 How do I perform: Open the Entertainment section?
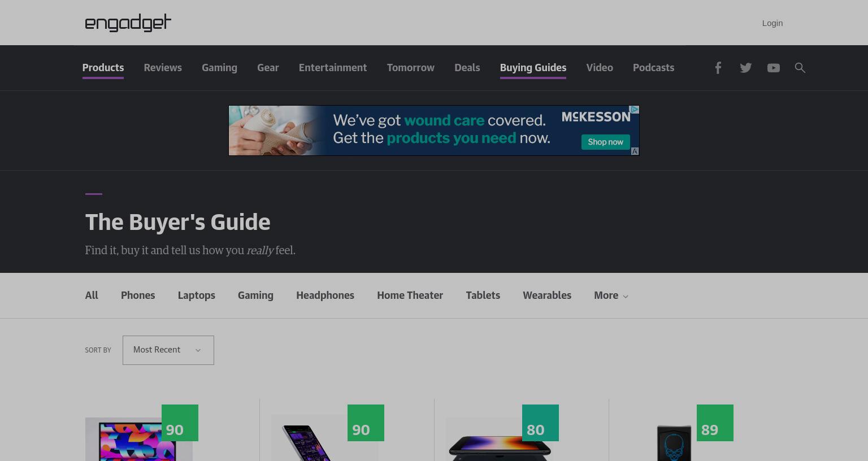pyautogui.click(x=333, y=68)
